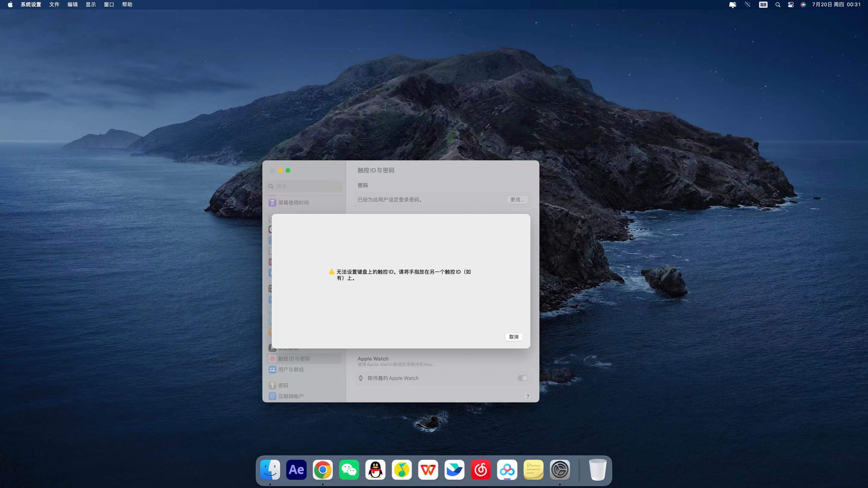This screenshot has height=488, width=868.
Task: Open QQ Music in the Dock
Action: point(402,470)
